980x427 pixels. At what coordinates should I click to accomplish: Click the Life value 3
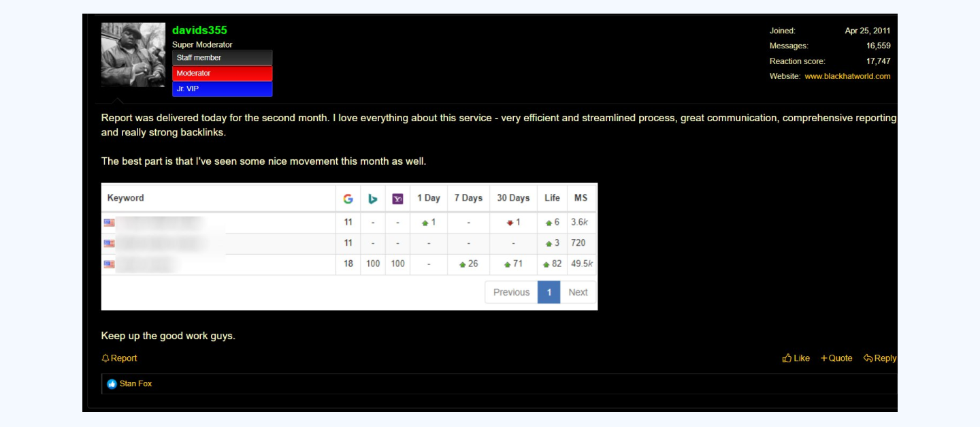(553, 242)
